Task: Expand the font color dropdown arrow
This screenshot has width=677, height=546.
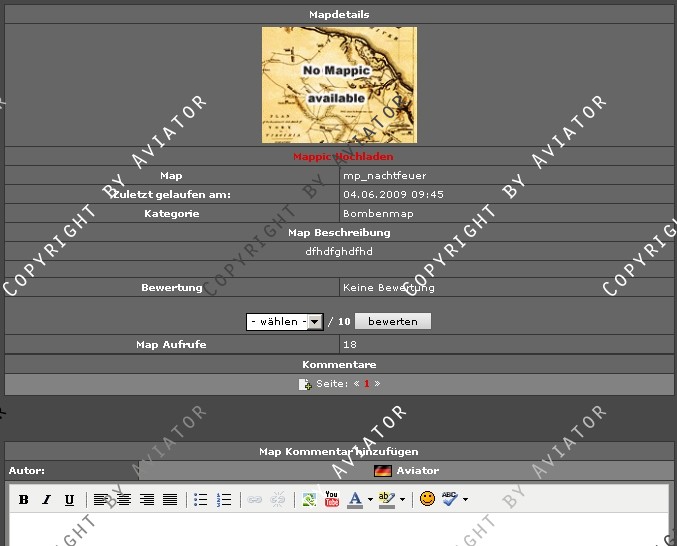Action: [x=370, y=500]
